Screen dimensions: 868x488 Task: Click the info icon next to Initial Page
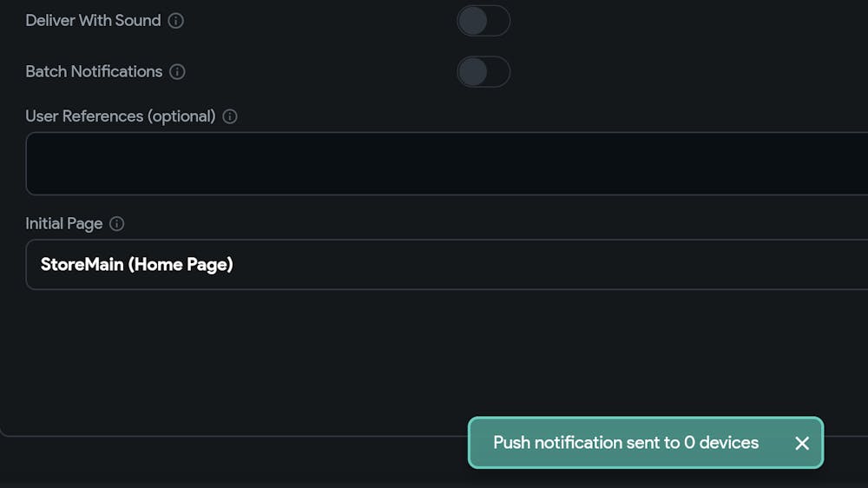point(117,224)
